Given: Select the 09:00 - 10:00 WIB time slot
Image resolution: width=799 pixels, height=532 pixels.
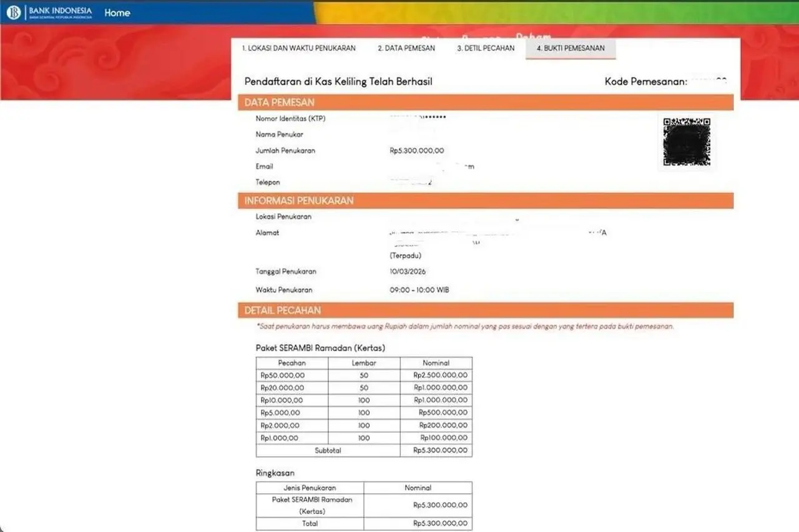Looking at the screenshot, I should point(419,290).
